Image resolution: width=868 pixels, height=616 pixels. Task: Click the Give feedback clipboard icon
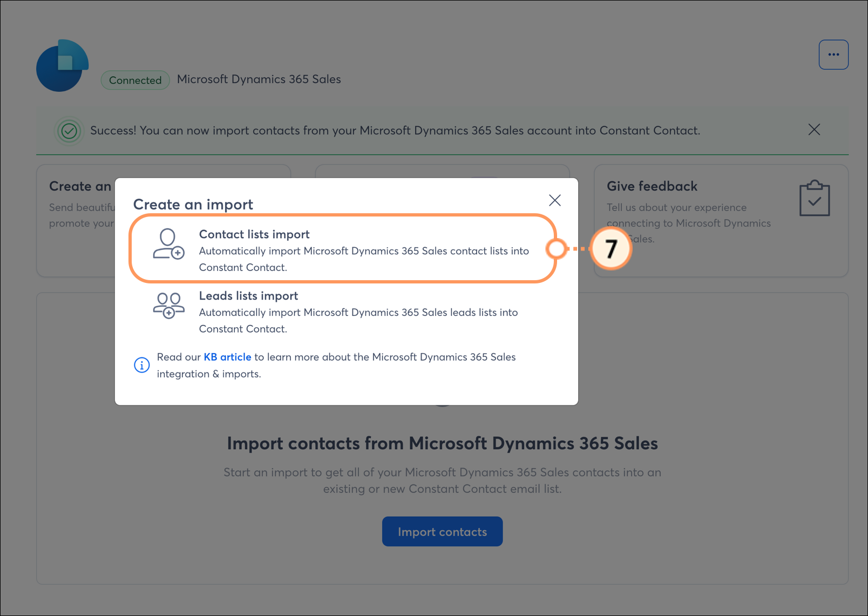click(815, 198)
